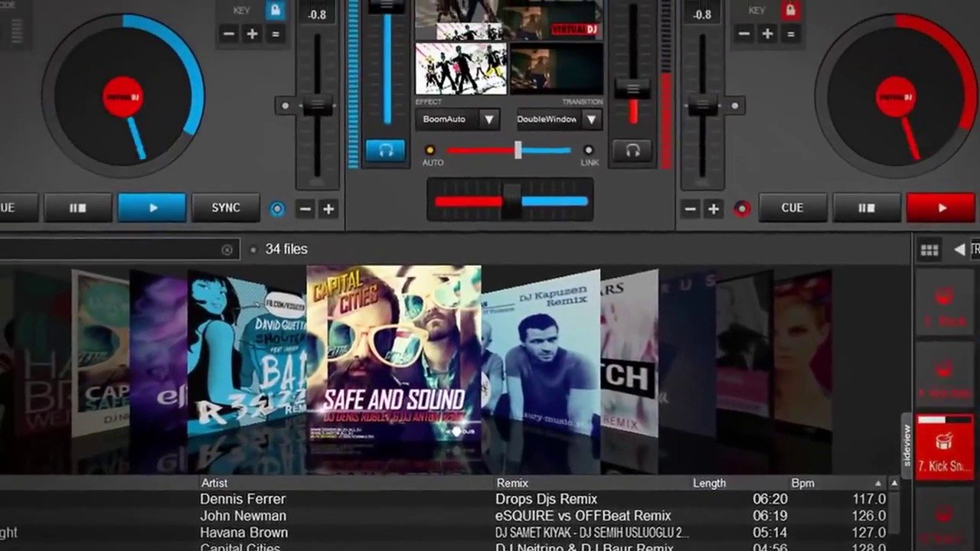The image size is (980, 551).
Task: Click the right deck pitch fader handle
Action: (703, 106)
